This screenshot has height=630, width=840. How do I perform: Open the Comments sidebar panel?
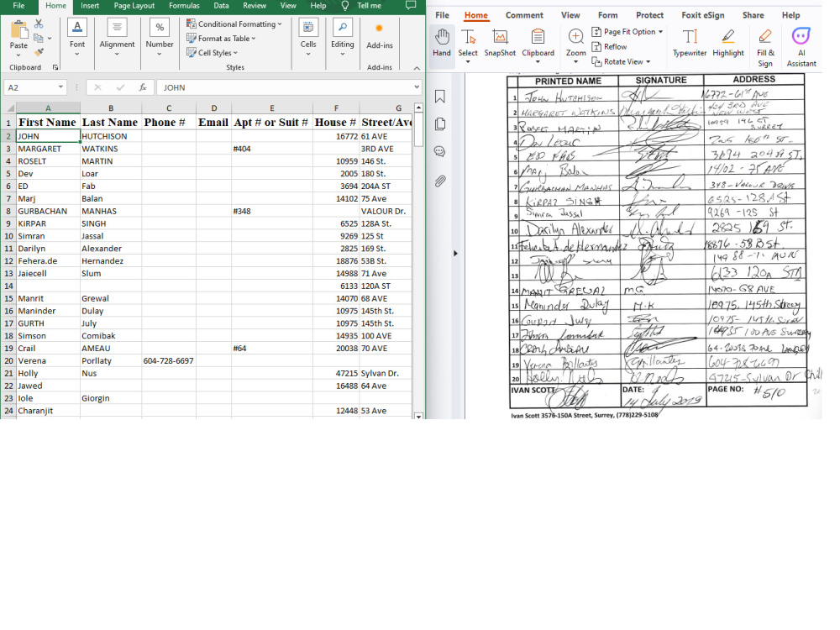click(x=439, y=151)
